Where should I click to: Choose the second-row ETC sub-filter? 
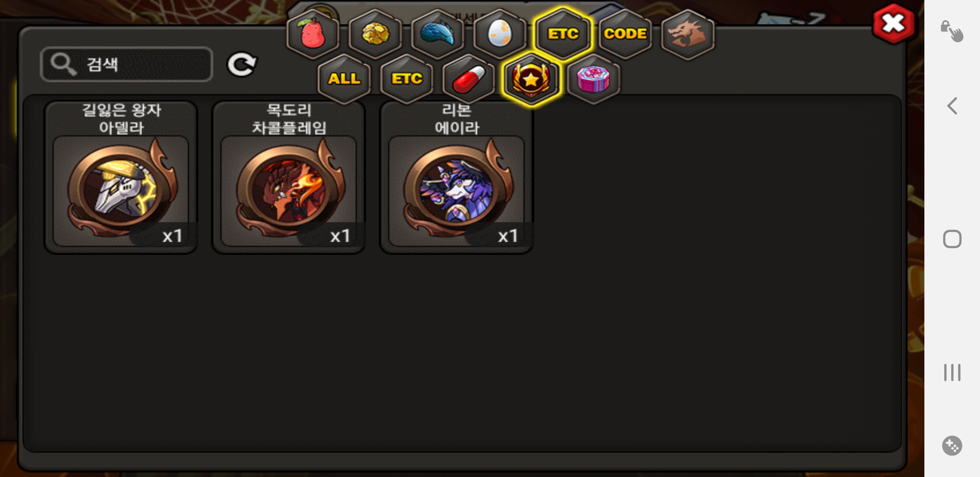(406, 79)
